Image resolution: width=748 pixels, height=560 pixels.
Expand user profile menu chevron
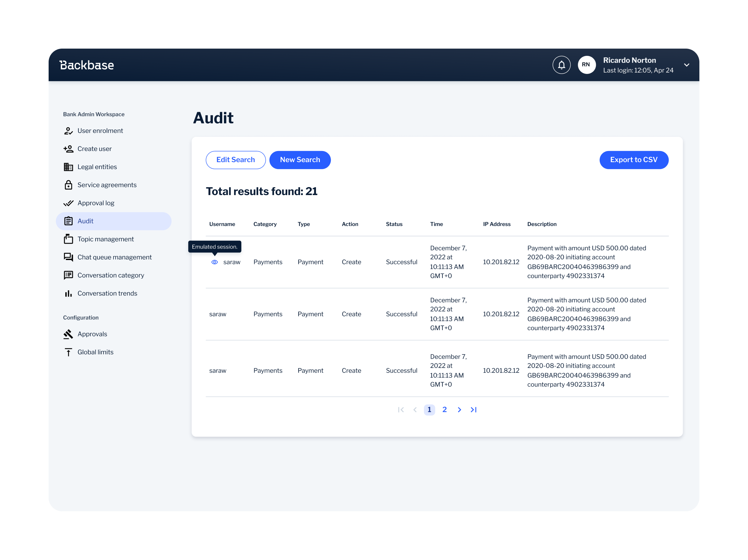[x=686, y=65]
